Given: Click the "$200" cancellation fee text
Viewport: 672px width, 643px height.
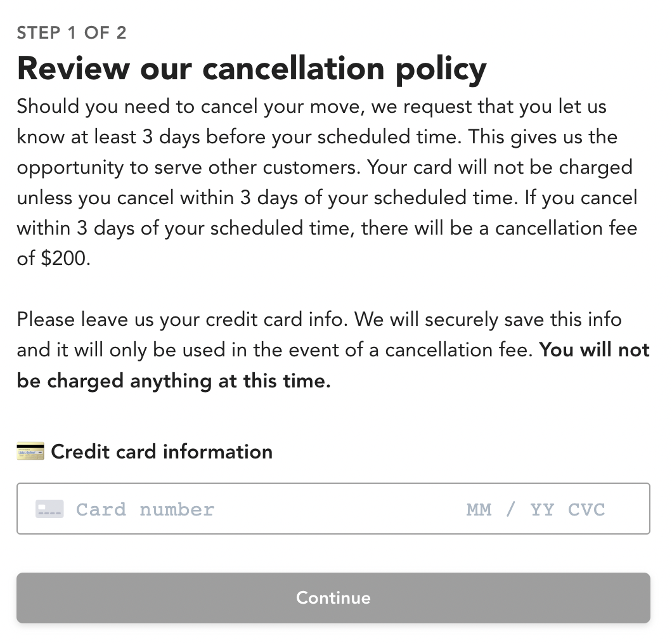Looking at the screenshot, I should pos(65,258).
